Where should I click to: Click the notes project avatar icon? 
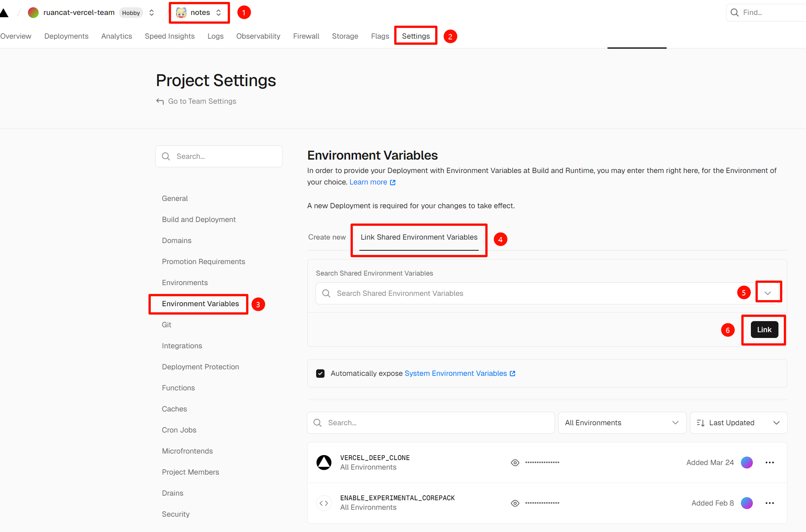[x=181, y=13]
